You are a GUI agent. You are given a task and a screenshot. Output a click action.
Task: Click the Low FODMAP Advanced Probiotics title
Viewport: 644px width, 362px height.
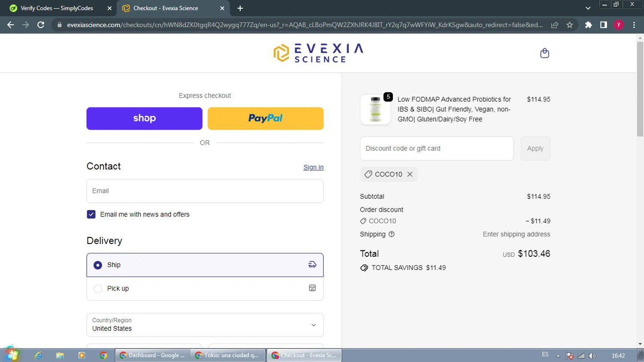click(x=454, y=110)
